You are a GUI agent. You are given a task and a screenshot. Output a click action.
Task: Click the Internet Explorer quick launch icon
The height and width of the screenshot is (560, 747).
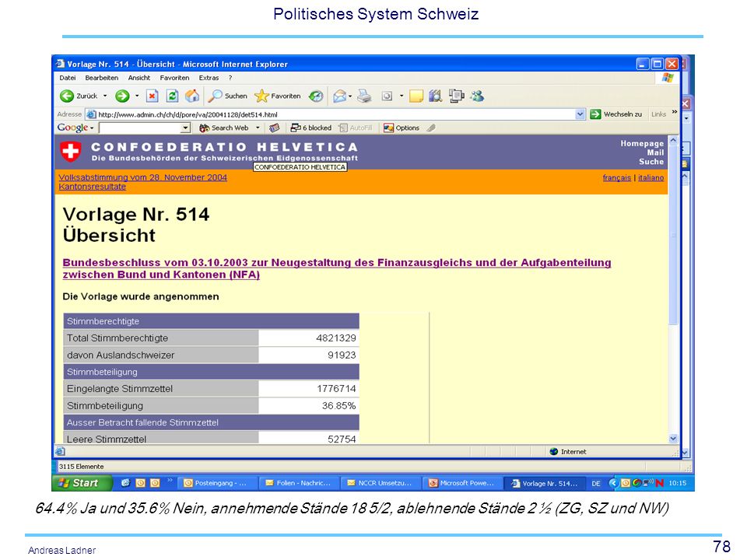click(125, 483)
